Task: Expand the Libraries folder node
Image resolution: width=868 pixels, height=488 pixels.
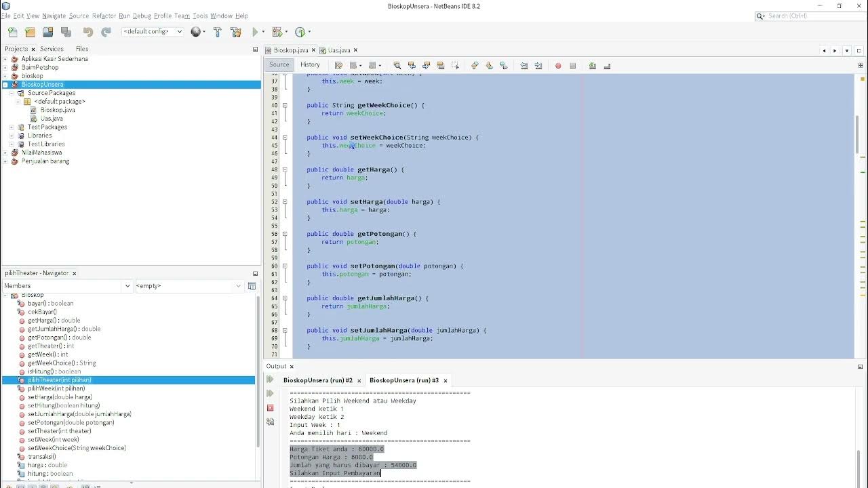Action: [12, 136]
